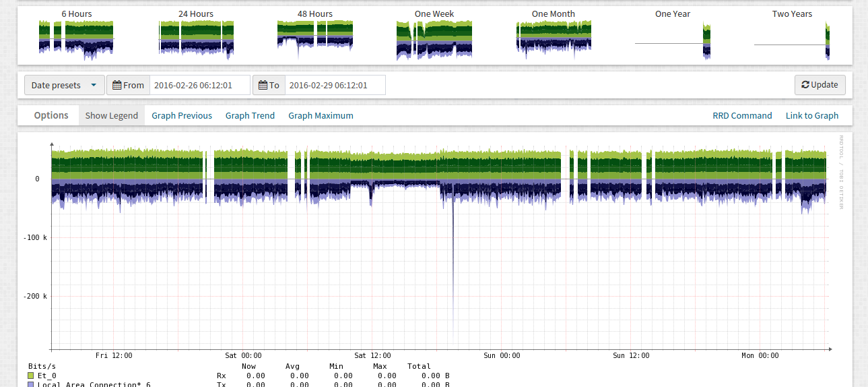Edit the From date field 2016-02-26
868x387 pixels.
(199, 85)
